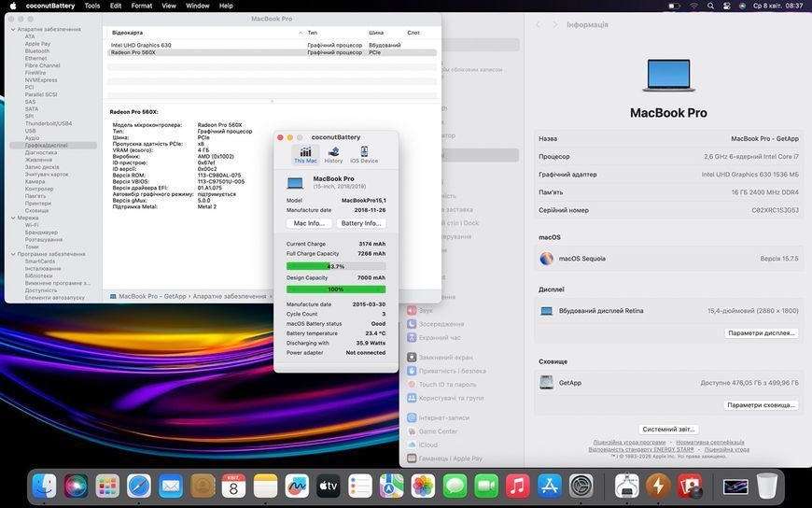Select Графіка/дисплеї item in sidebar
The height and width of the screenshot is (508, 812).
tap(53, 146)
